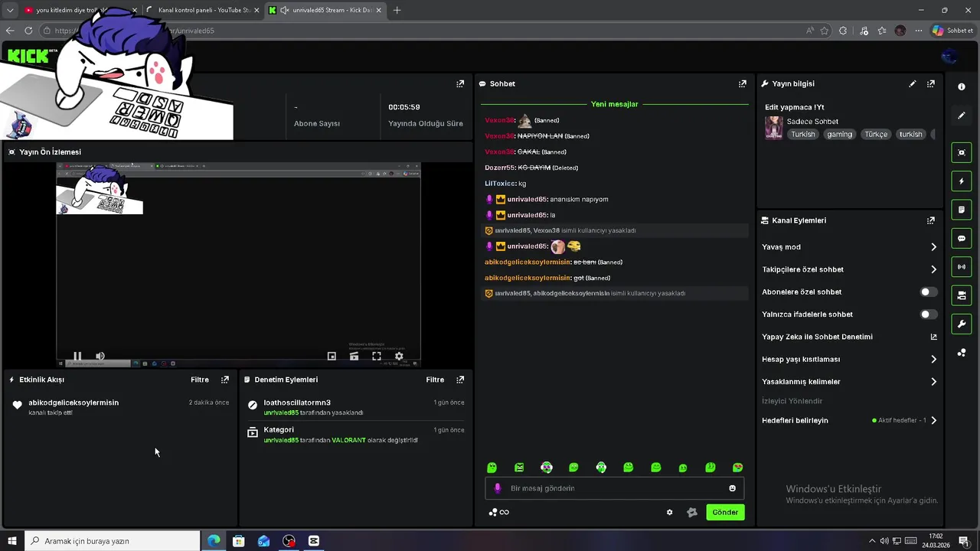Open Filtre in Etkinlik Akışı panel

coord(200,380)
